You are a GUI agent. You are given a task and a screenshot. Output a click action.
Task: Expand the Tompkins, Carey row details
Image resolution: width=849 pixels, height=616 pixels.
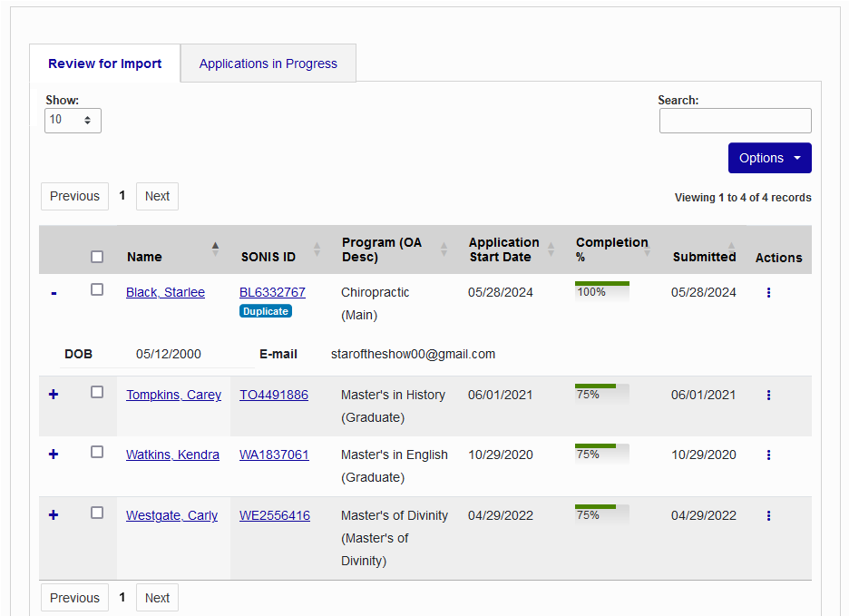click(x=53, y=395)
